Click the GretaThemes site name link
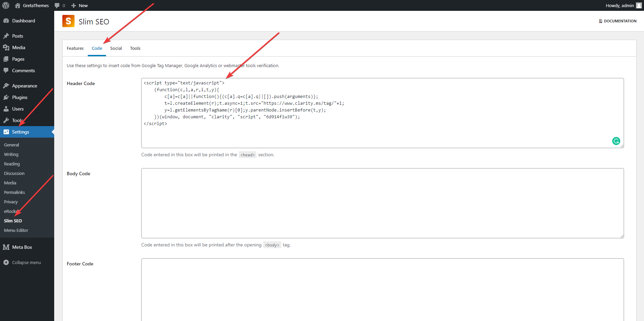 36,5
